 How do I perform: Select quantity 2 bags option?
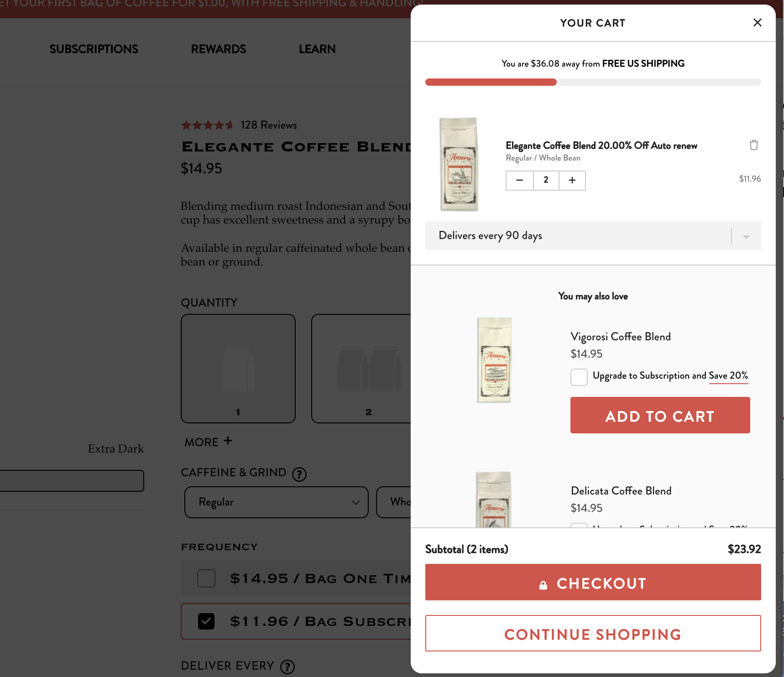[361, 369]
